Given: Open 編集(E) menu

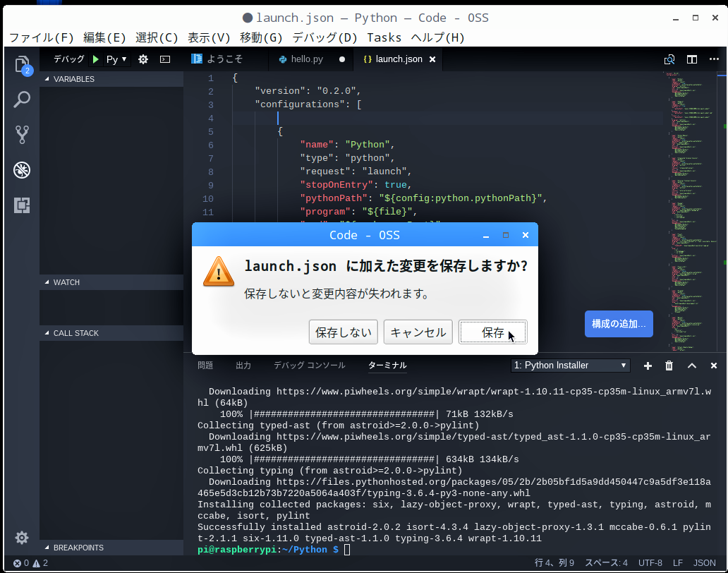Looking at the screenshot, I should click(104, 37).
